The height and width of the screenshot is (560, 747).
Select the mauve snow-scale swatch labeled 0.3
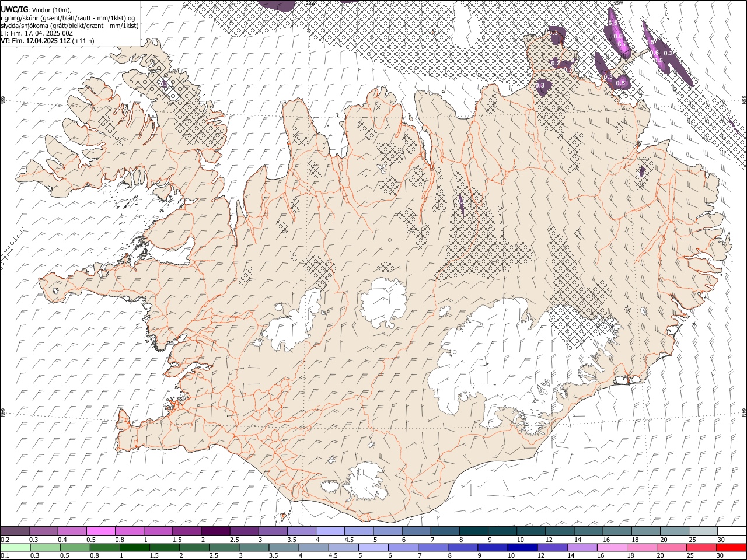[x=44, y=531]
